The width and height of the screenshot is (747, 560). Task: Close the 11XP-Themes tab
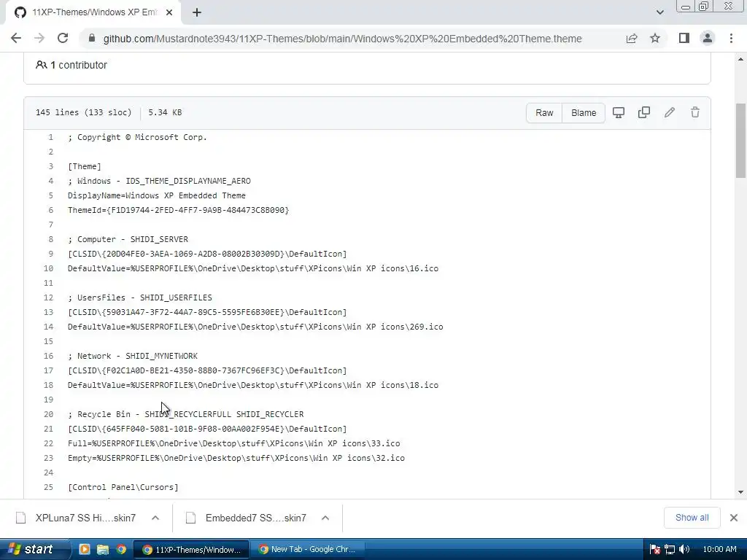pos(169,12)
